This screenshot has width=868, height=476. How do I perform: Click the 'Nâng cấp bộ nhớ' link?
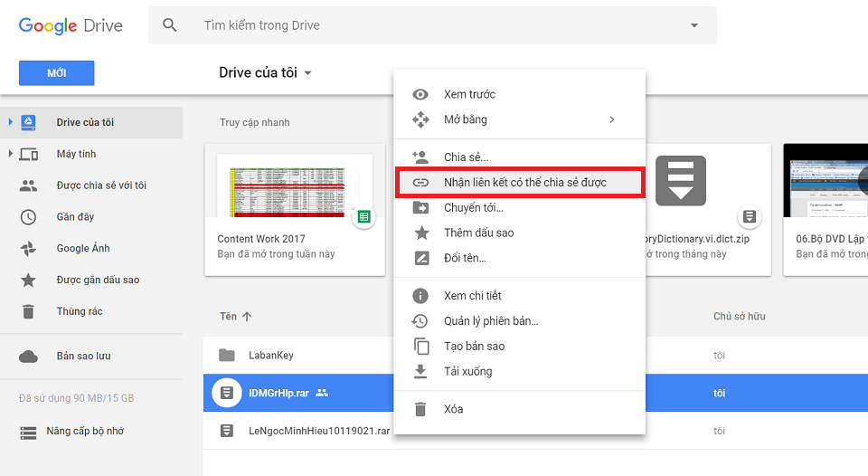point(85,431)
